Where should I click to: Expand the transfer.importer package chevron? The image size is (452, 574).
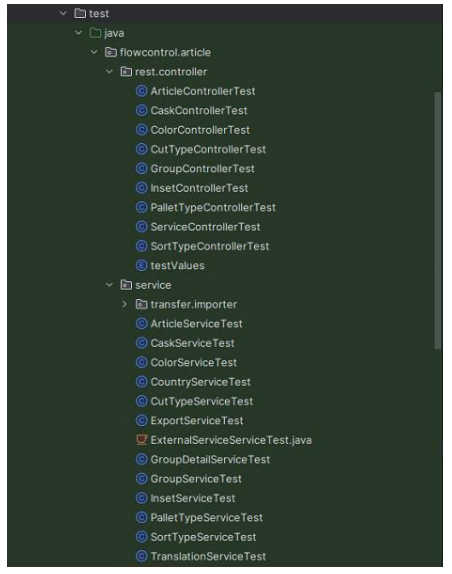(x=124, y=304)
